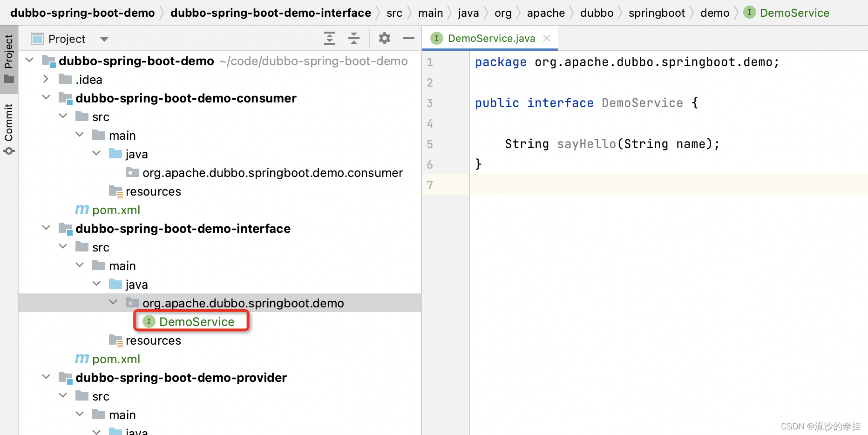Click the Maven icon beside consumer pom.xml

(81, 210)
